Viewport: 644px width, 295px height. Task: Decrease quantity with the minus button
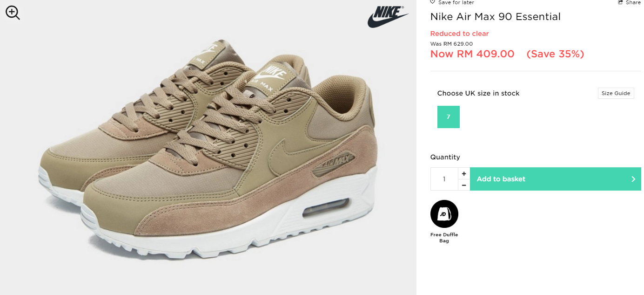click(x=464, y=185)
